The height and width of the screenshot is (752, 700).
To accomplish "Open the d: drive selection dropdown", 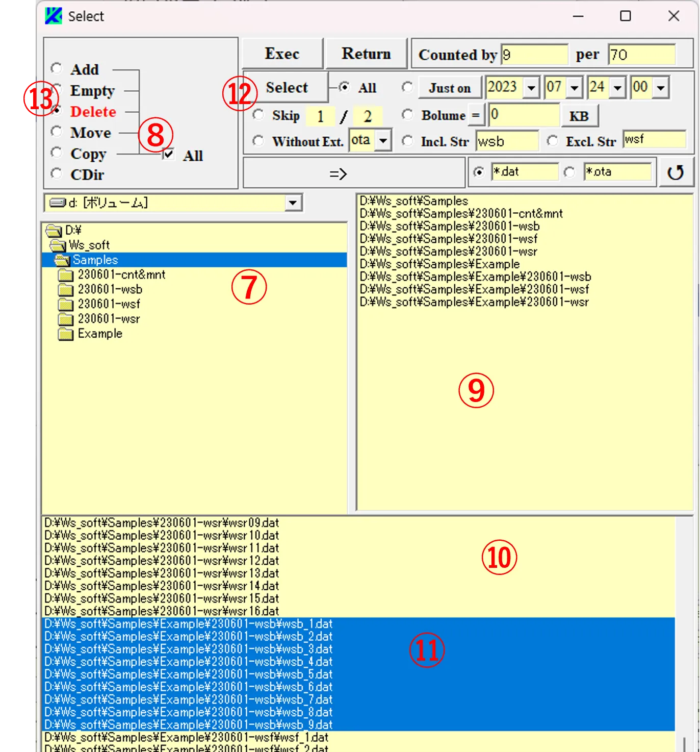I will click(292, 203).
